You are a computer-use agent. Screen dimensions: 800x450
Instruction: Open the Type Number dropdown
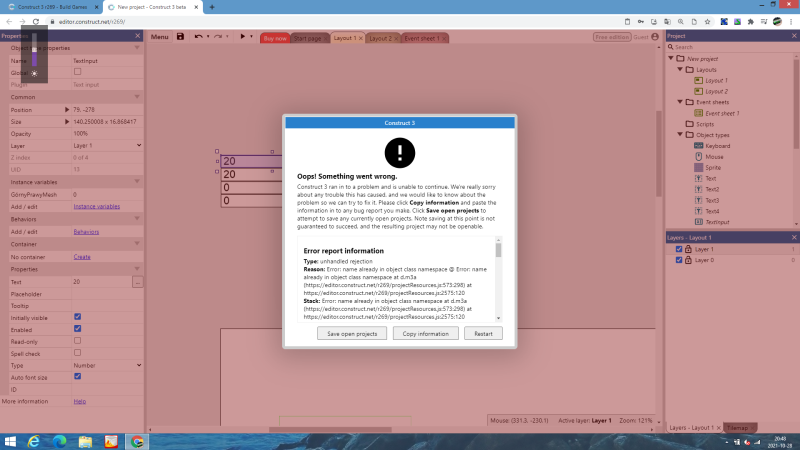[107, 365]
